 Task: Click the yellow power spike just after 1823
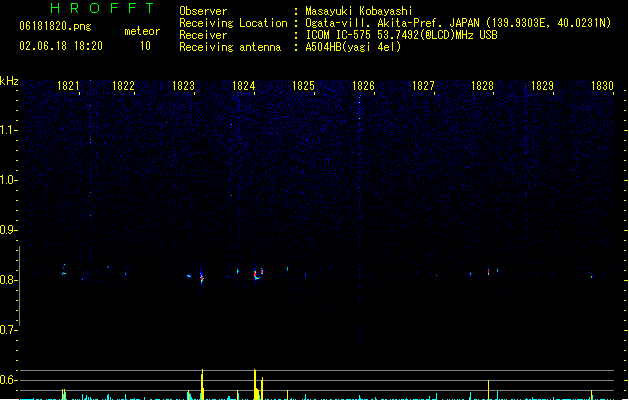(202, 384)
